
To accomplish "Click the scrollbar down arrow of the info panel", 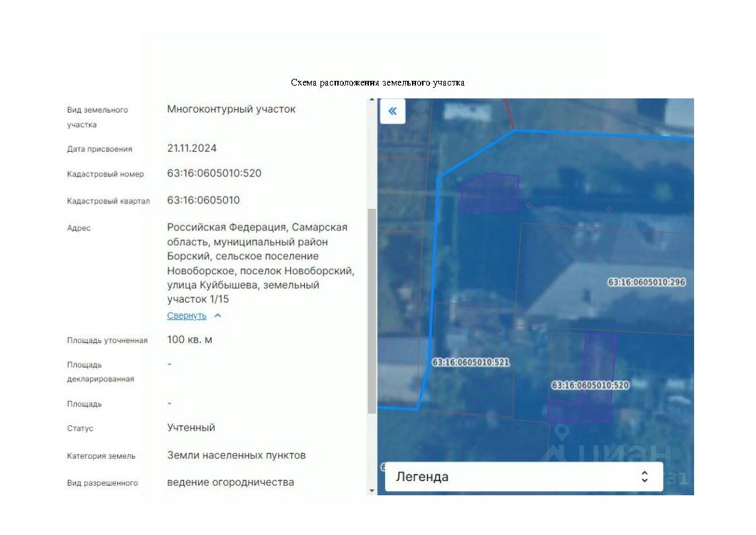I will click(371, 491).
